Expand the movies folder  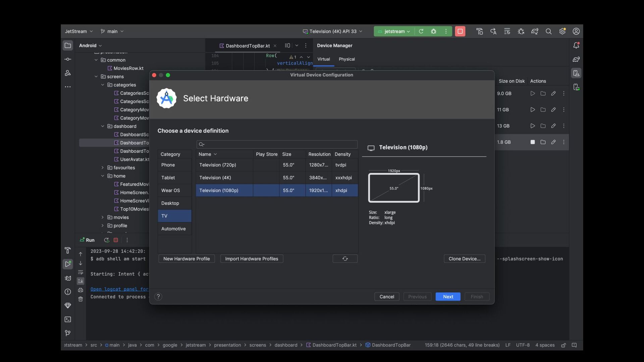pyautogui.click(x=103, y=217)
